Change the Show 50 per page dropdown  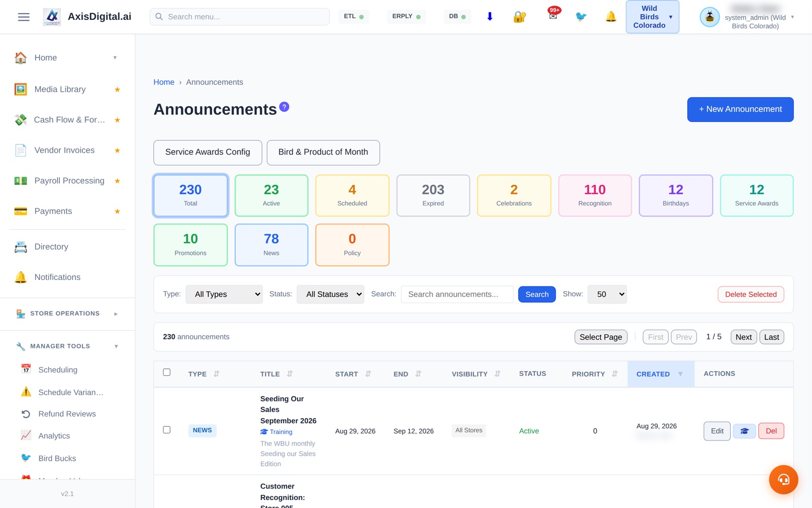pos(607,294)
